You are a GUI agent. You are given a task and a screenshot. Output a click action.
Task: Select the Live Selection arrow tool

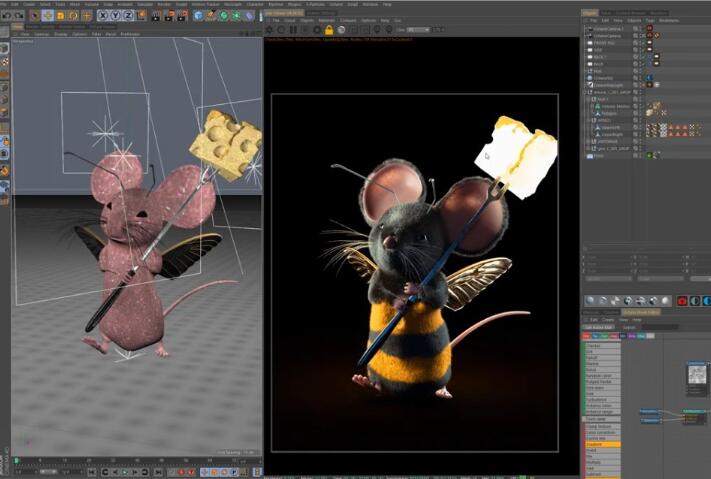[34, 15]
